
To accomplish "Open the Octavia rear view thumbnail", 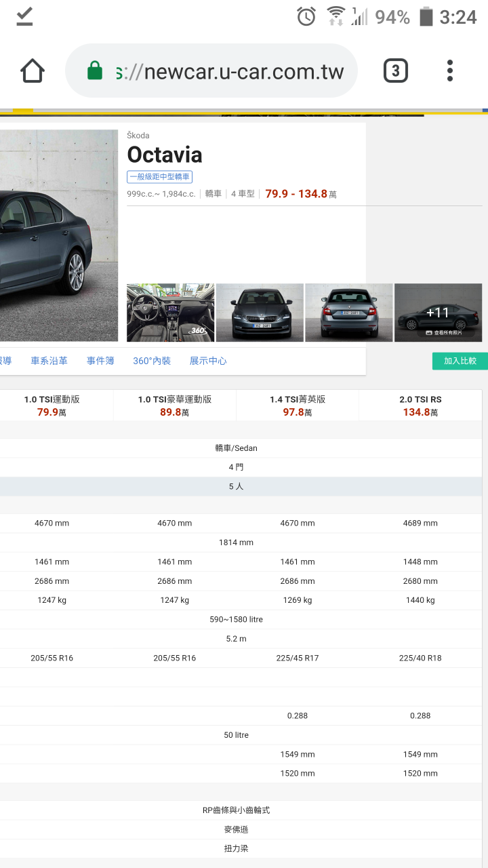I will tap(349, 313).
